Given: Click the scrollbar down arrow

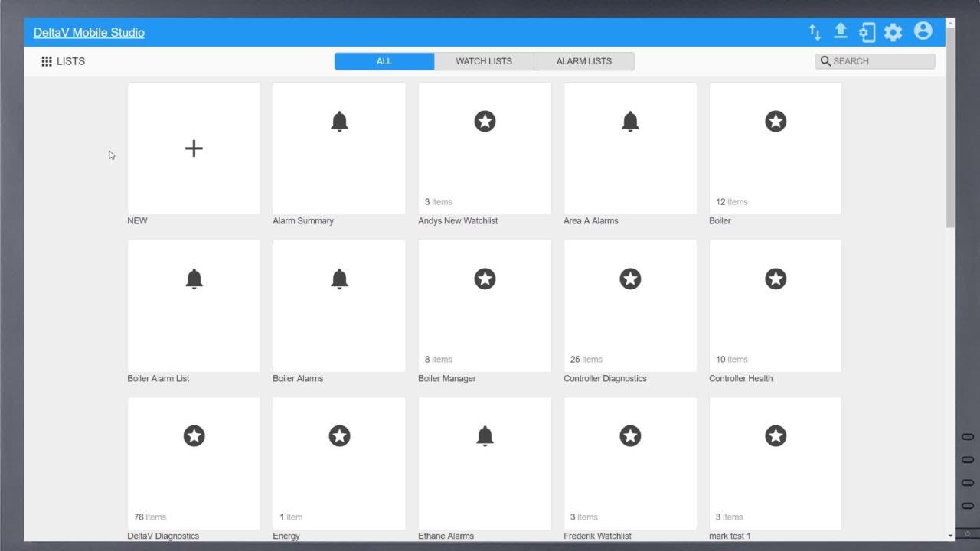Looking at the screenshot, I should (x=950, y=536).
